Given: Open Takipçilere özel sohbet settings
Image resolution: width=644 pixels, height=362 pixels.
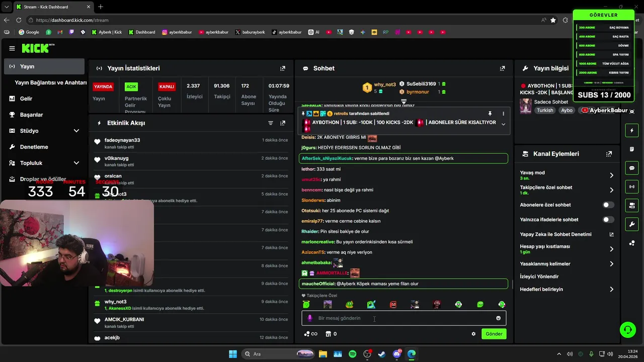Looking at the screenshot, I should 567,190.
